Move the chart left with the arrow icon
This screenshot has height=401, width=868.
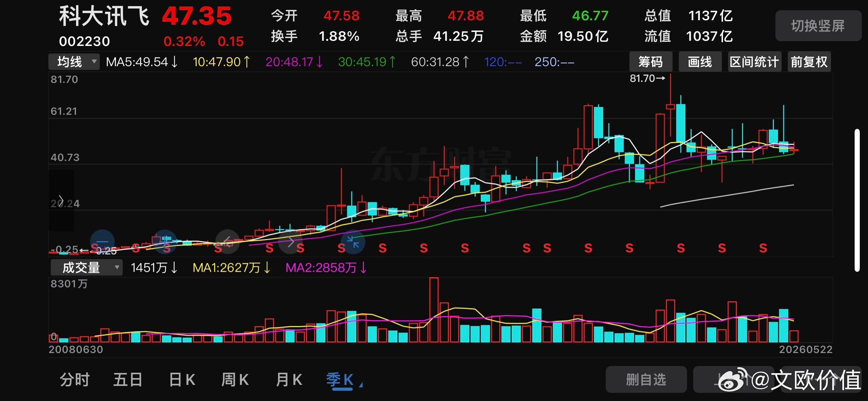227,242
